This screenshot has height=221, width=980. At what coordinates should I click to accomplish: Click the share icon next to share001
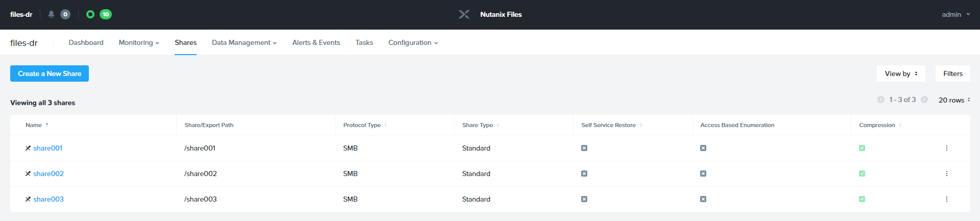[28, 148]
